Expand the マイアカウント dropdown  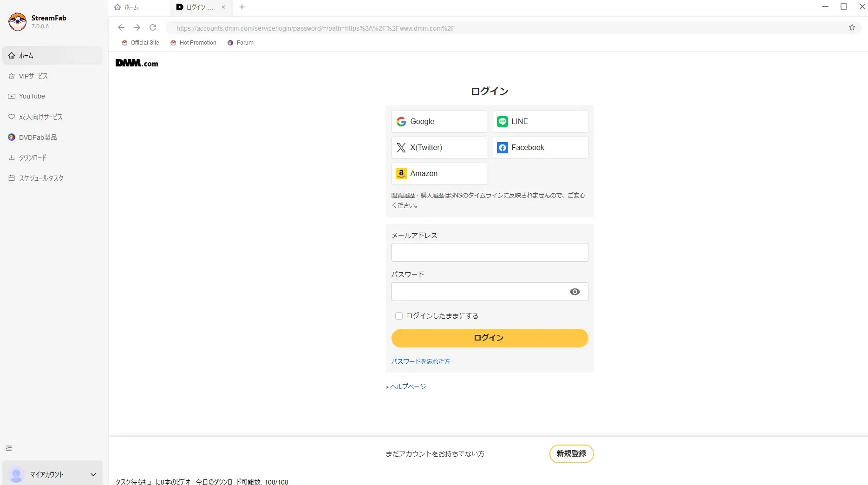pyautogui.click(x=93, y=474)
